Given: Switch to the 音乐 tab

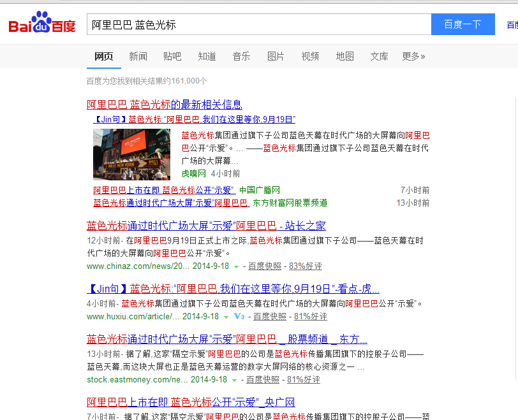Looking at the screenshot, I should (x=241, y=57).
